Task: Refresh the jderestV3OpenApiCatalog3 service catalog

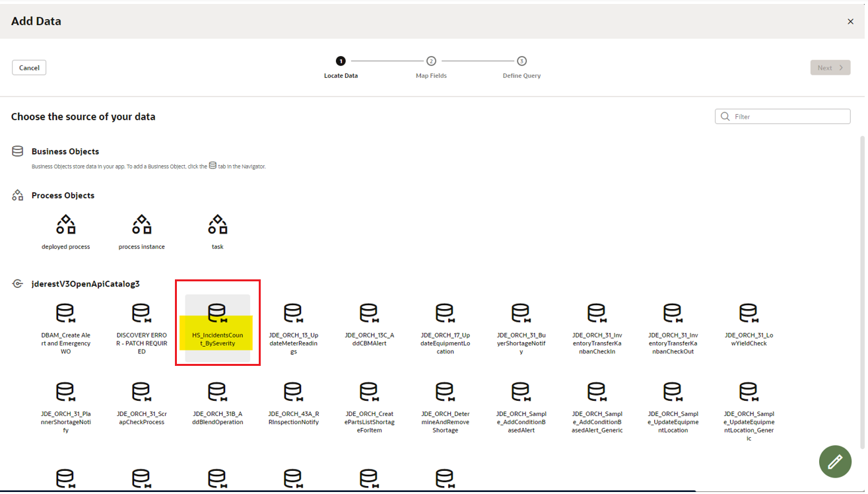Action: pyautogui.click(x=17, y=283)
